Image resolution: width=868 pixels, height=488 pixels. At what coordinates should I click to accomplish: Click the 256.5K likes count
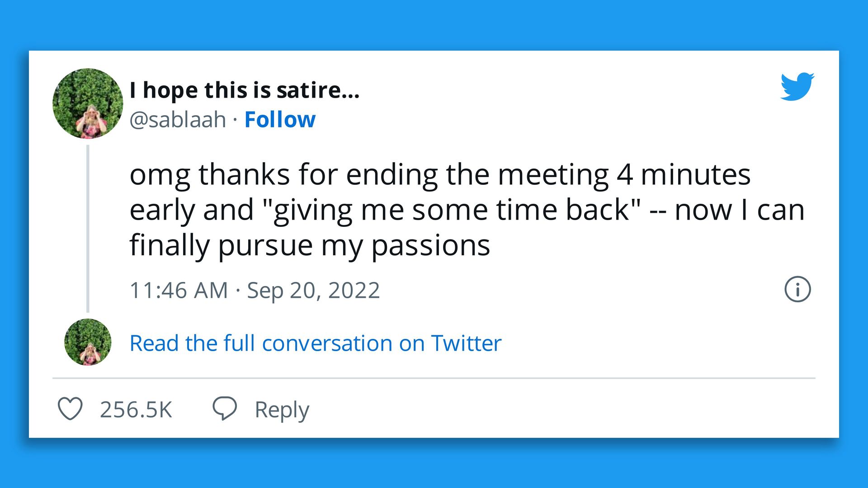click(x=136, y=409)
